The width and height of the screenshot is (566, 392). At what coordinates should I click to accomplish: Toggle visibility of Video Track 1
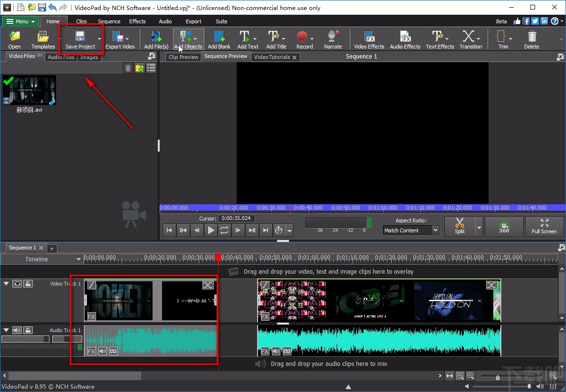17,283
